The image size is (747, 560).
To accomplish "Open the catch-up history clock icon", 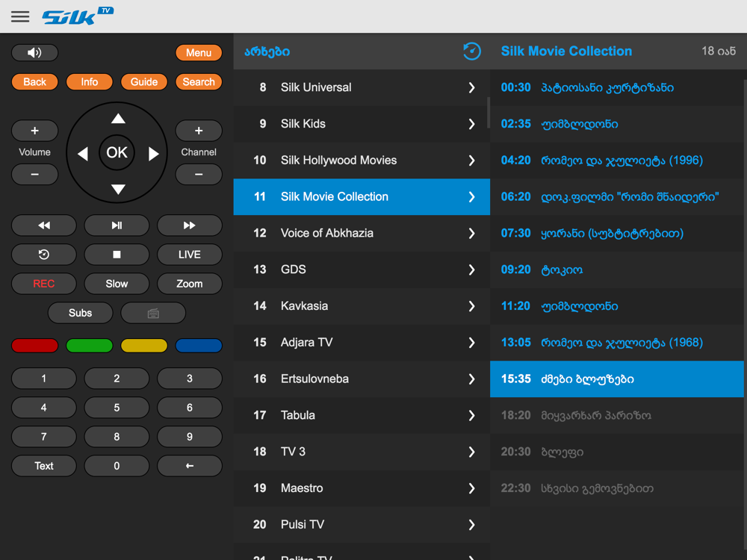I will [x=471, y=51].
